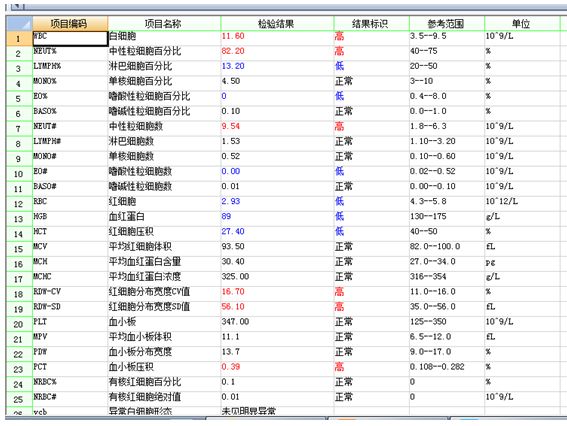Click the HCT code cell
The image size is (567, 426).
[70, 234]
